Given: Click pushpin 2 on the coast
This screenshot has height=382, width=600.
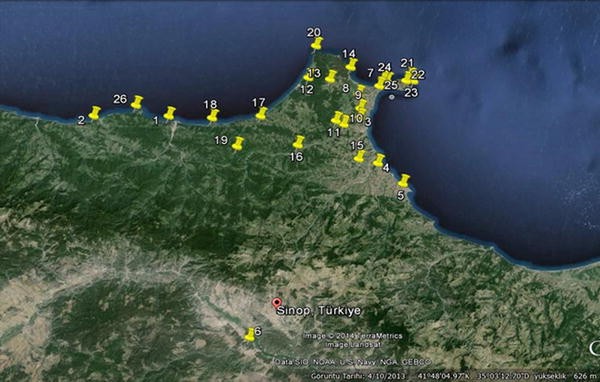Looking at the screenshot, I should (95, 113).
